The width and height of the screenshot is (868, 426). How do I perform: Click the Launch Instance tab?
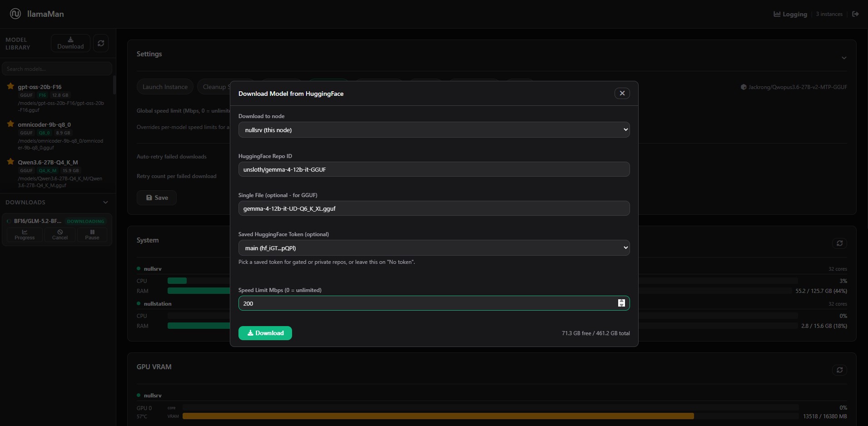coord(165,87)
